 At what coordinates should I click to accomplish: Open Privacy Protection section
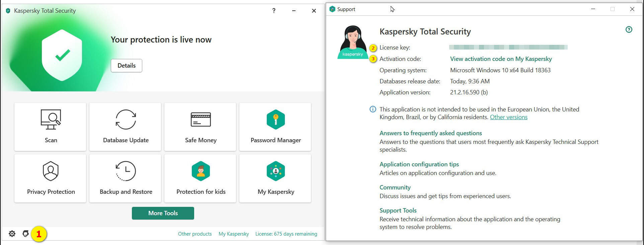50,178
